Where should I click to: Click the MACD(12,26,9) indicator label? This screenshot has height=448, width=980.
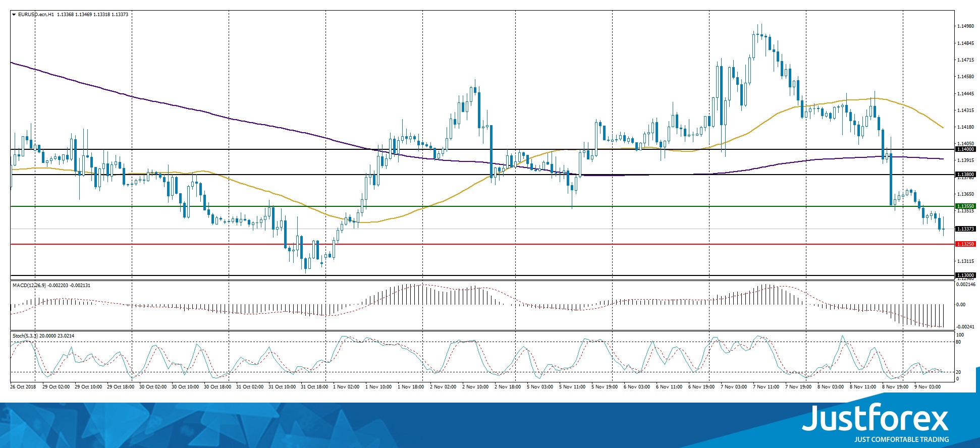(x=29, y=286)
